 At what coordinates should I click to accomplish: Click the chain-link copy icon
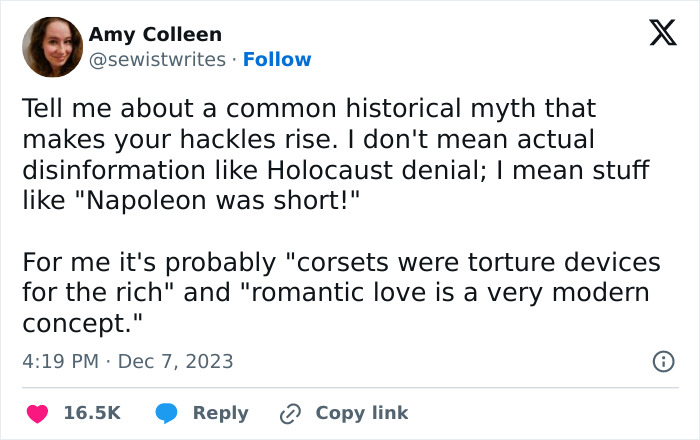[291, 412]
